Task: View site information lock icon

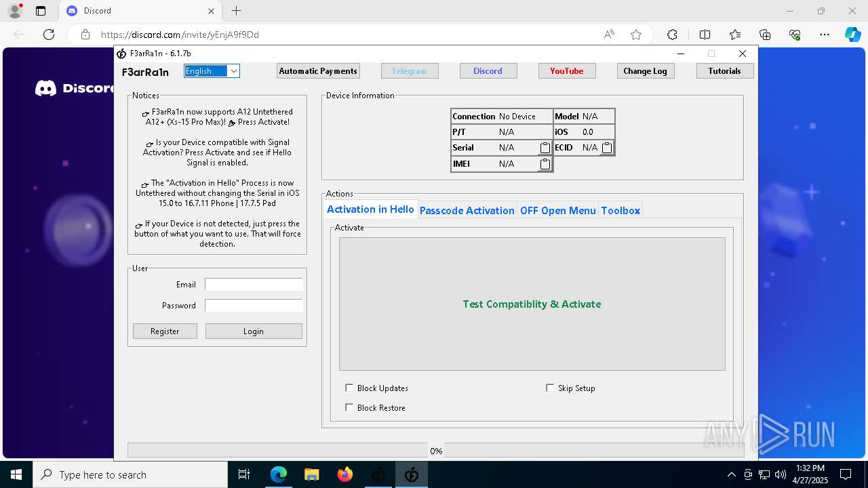Action: pos(85,35)
